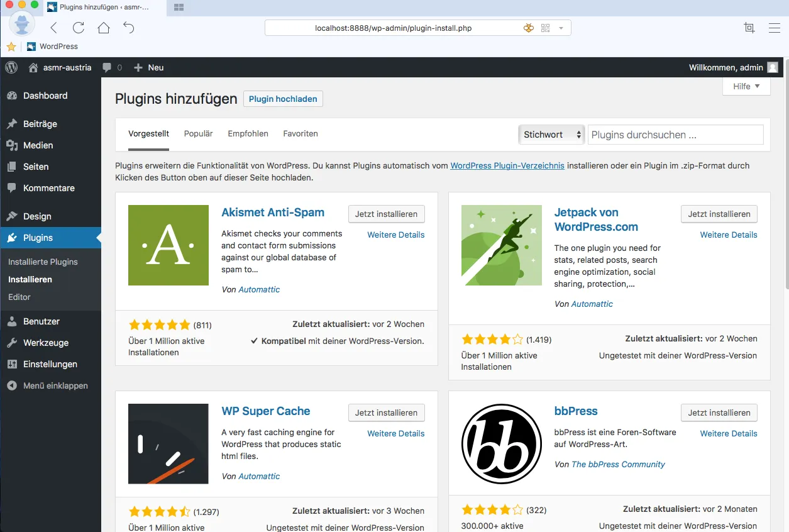Open Seiten in sidebar

tap(50, 167)
